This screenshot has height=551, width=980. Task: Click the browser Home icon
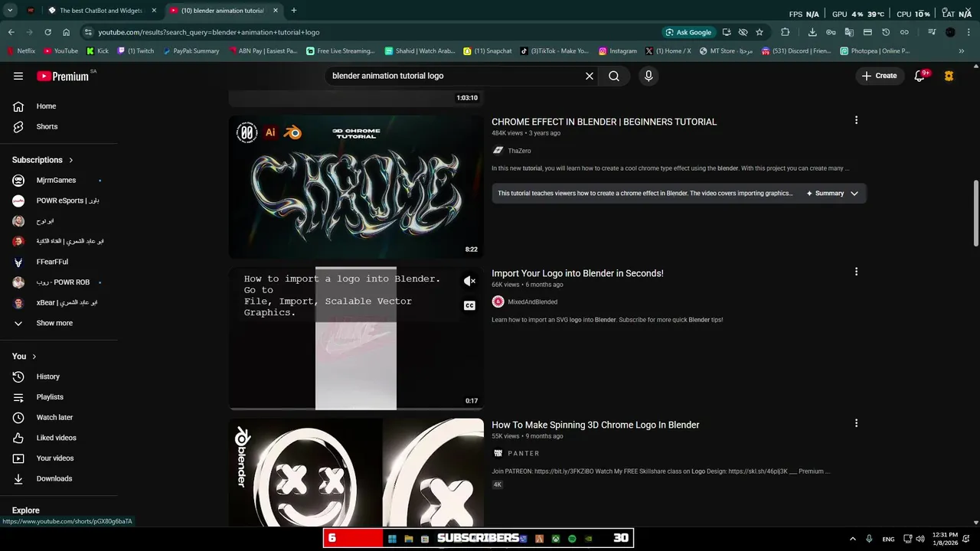66,32
